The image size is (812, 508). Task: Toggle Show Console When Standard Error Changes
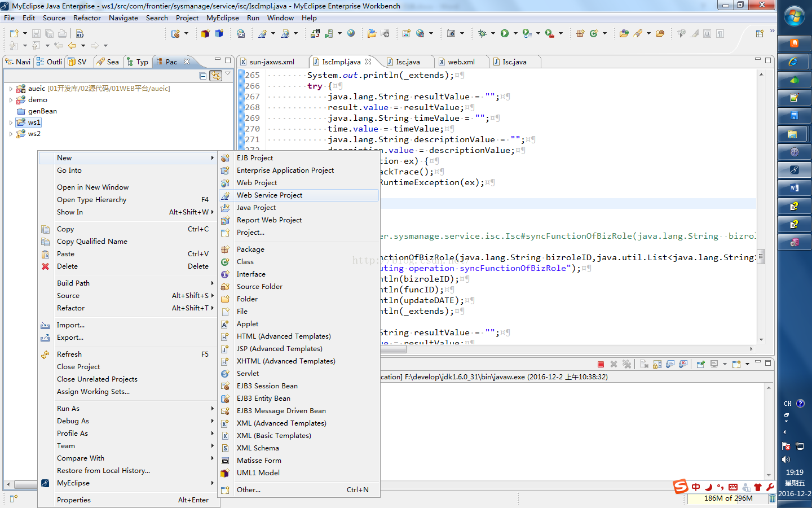pos(683,365)
